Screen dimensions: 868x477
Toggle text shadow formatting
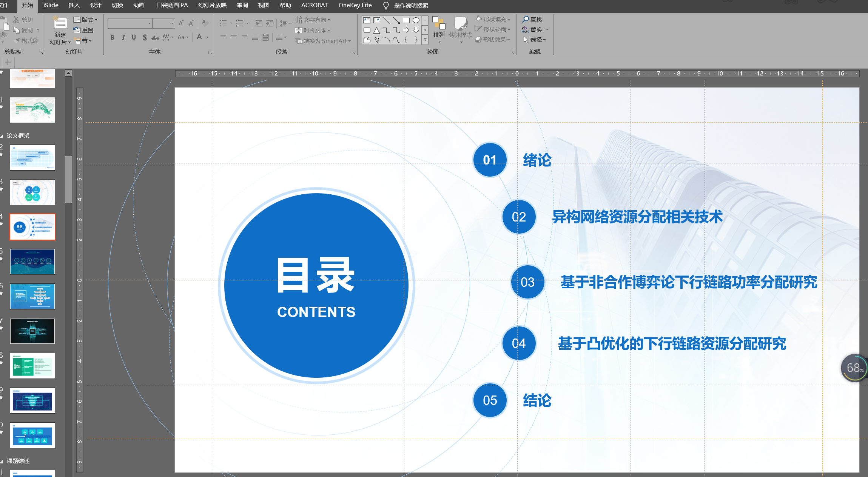pyautogui.click(x=144, y=37)
